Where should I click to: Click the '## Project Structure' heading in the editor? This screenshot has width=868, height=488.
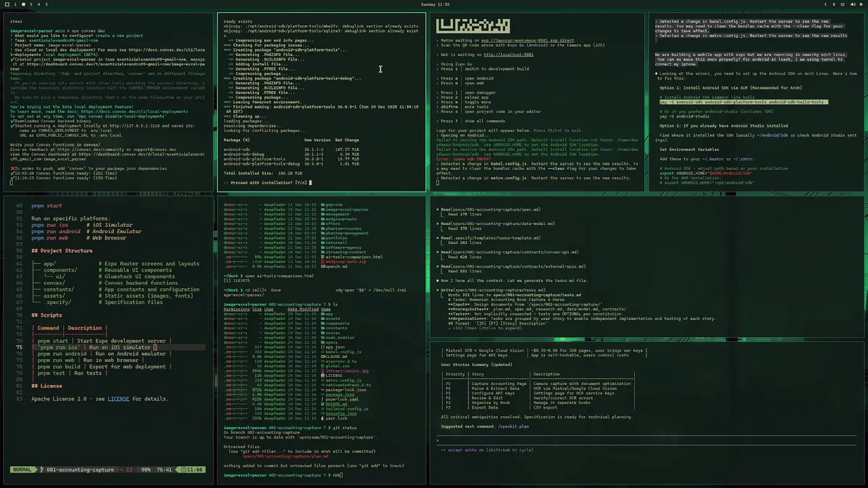point(62,251)
